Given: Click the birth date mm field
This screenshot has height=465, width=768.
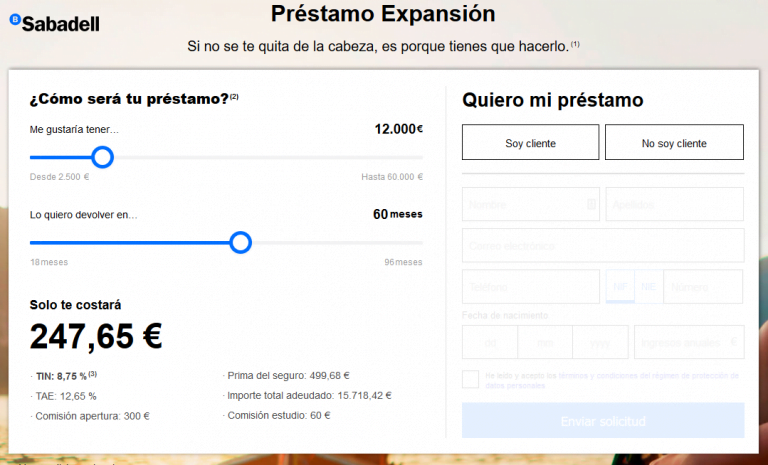Looking at the screenshot, I should click(x=545, y=342).
